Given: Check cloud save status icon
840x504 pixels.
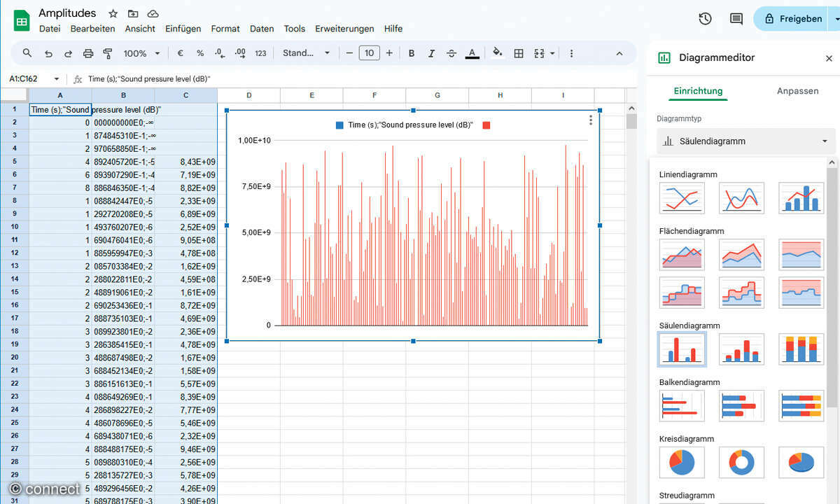Looking at the screenshot, I should 153,13.
